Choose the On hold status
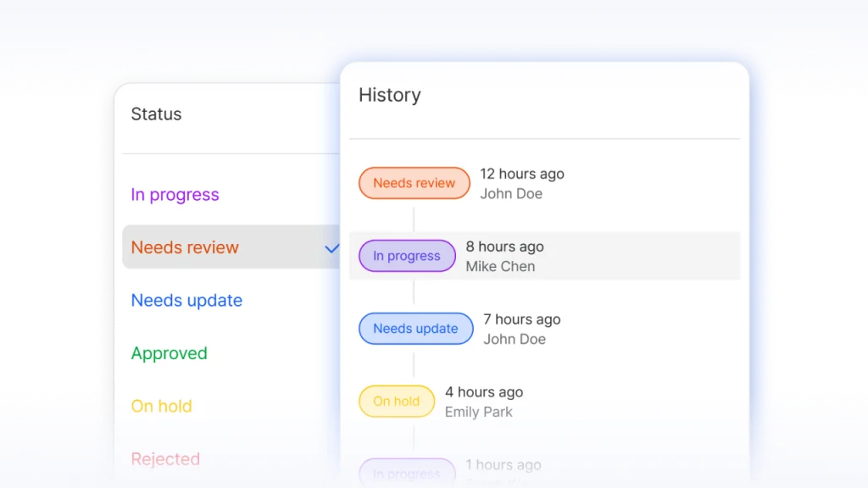Viewport: 868px width, 488px height. click(x=161, y=406)
